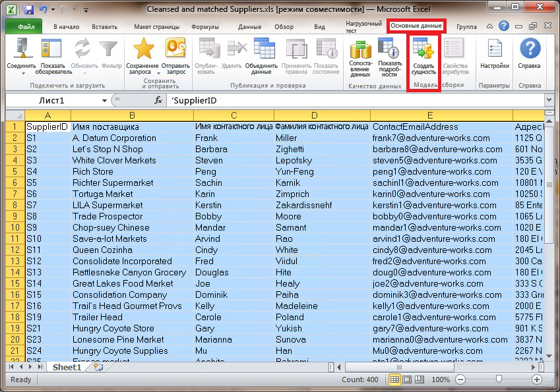Click Применить правила icon
This screenshot has width=560, height=392.
coord(296,49)
